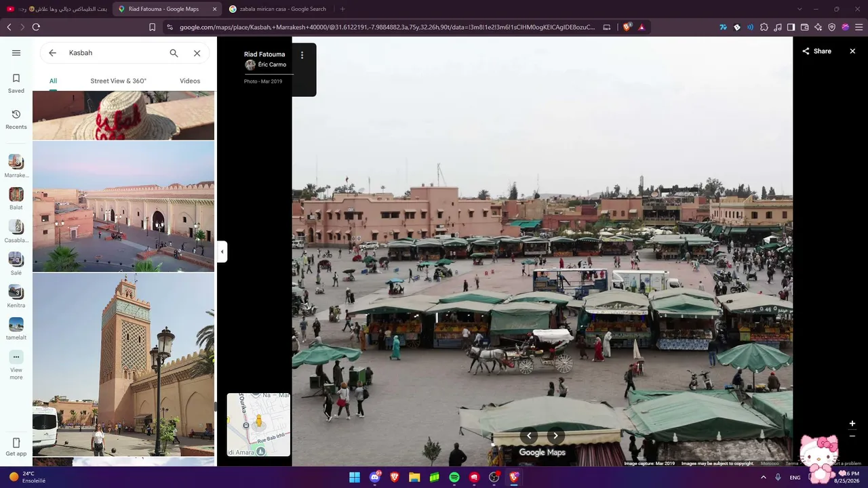The width and height of the screenshot is (868, 488).
Task: Expand View more recent places
Action: tap(16, 365)
